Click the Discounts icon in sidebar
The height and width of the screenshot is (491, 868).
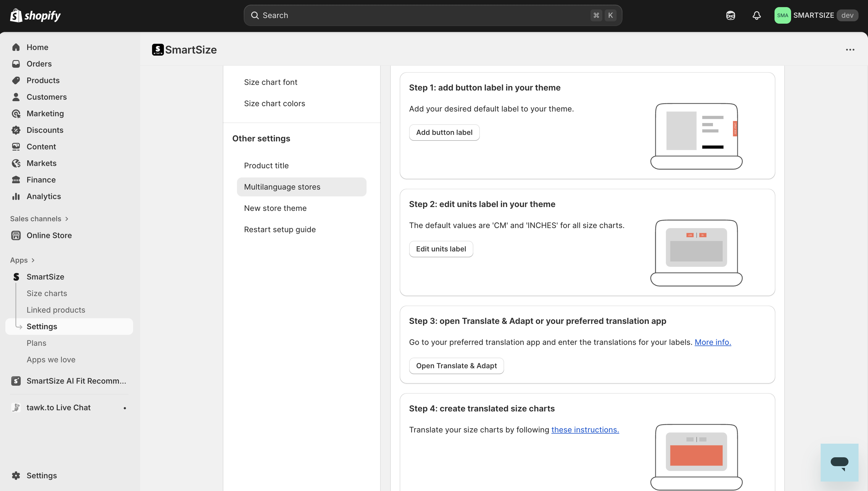(16, 130)
